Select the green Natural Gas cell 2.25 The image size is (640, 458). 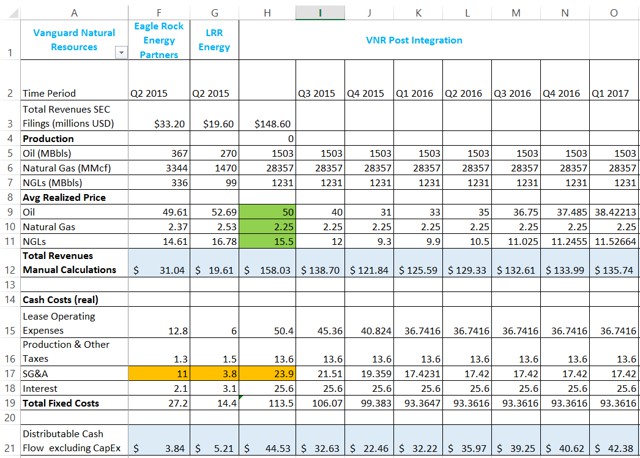267,227
